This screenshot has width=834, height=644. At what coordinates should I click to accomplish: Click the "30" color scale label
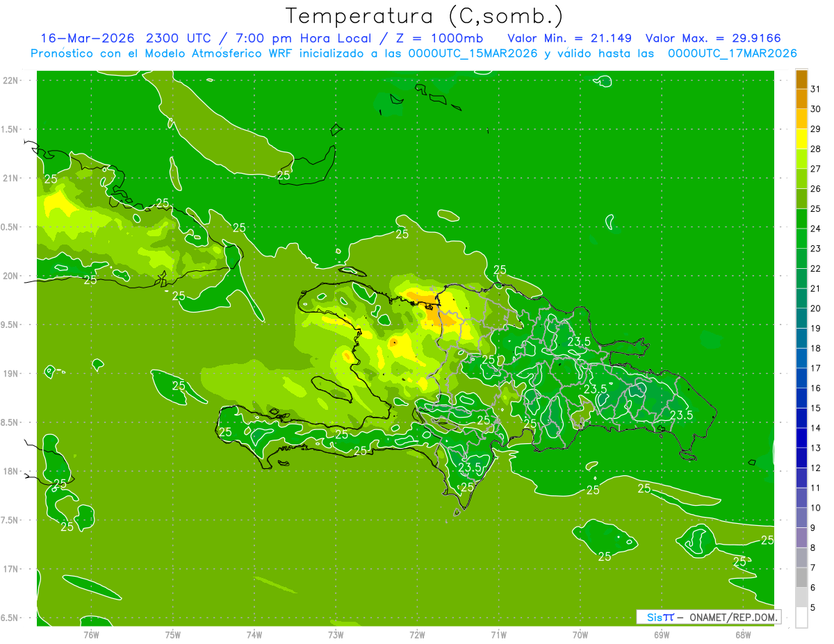point(815,109)
